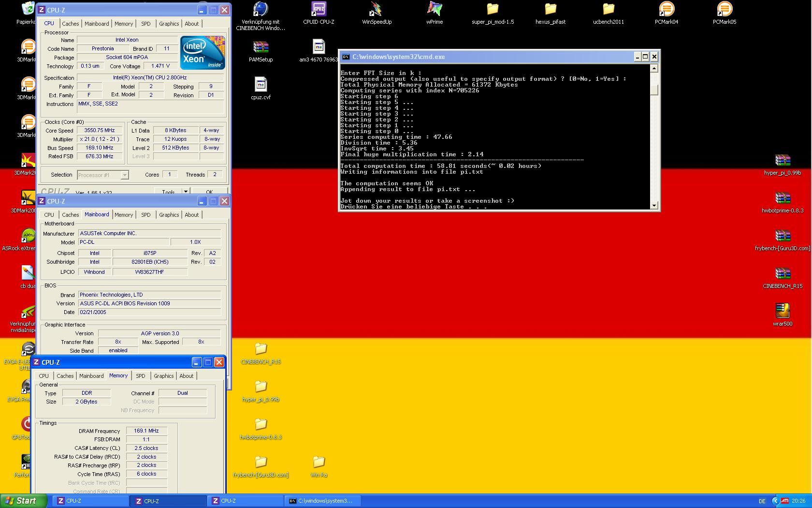
Task: Expand the Tools button dropdown arrow
Action: coord(185,192)
